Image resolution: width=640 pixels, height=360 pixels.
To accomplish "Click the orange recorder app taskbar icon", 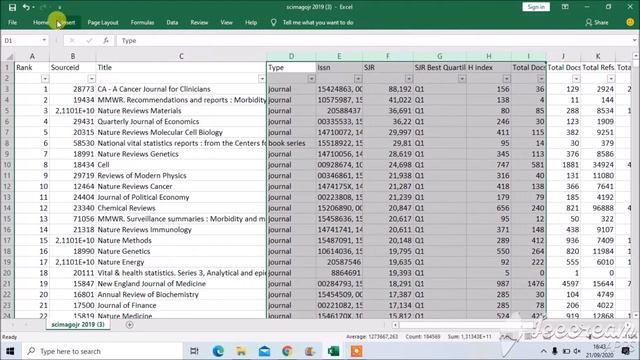I will 356,351.
